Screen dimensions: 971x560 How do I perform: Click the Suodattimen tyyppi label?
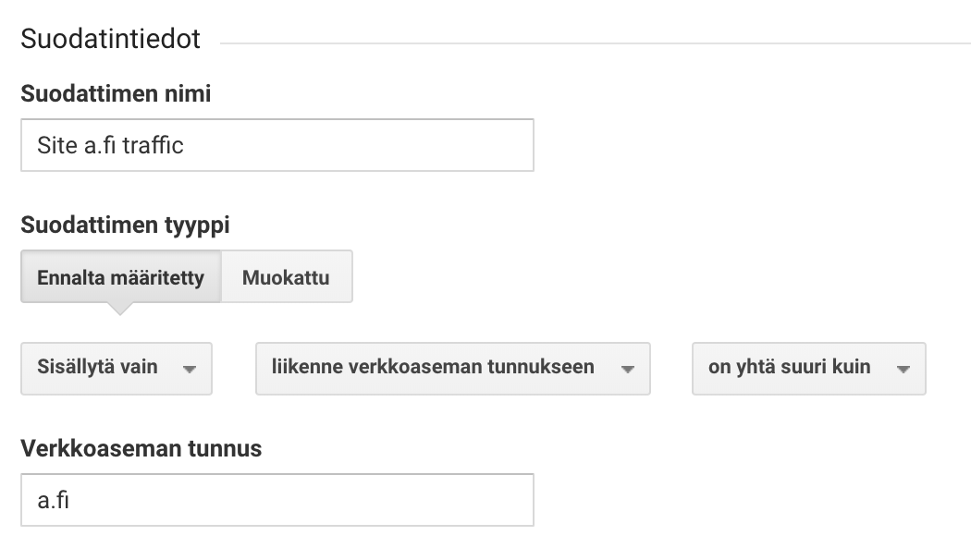pos(125,225)
